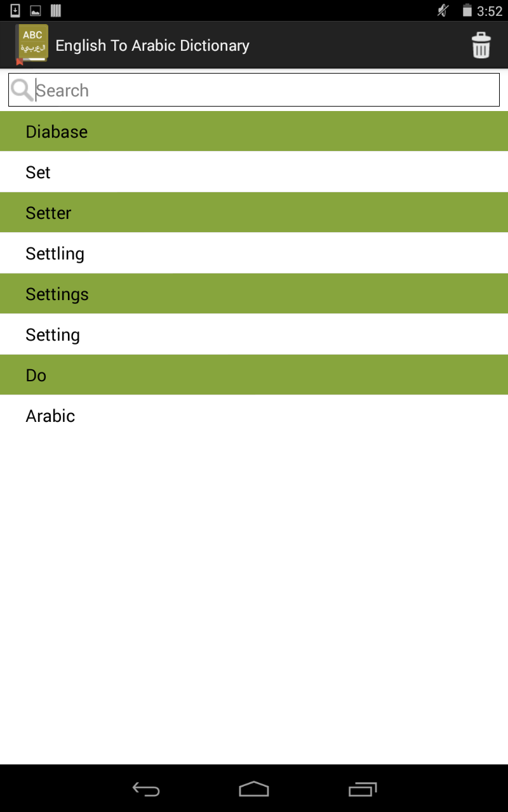Tap the Back navigation icon

coord(145,789)
